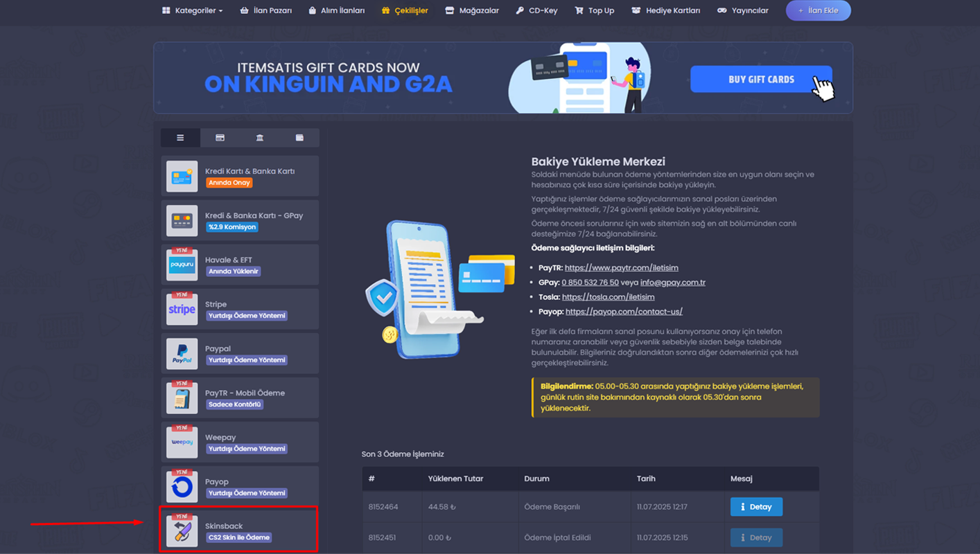Click the payguru icon for Havale & EFT
This screenshot has height=554, width=980.
pyautogui.click(x=182, y=265)
